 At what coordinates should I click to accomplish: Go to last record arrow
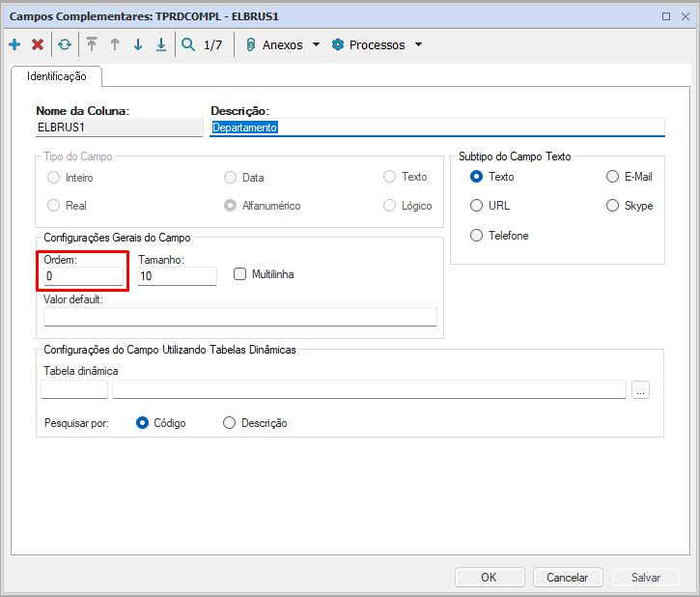pos(161,44)
